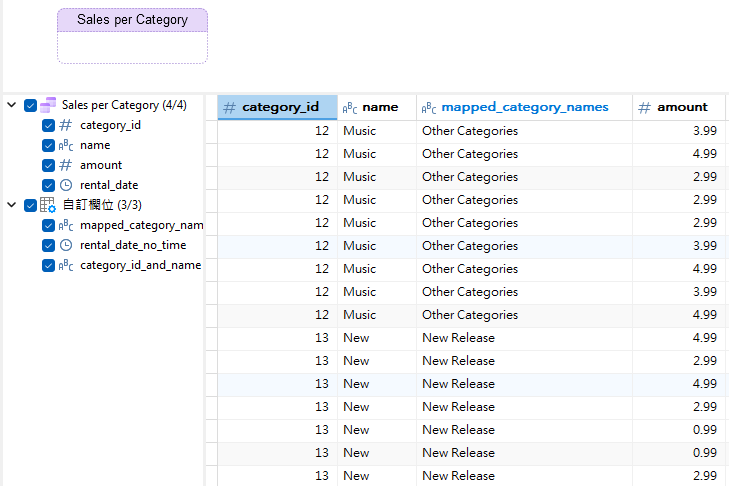Click the text type icon beside name in the tree
Screen dimensions: 729x486
tap(66, 146)
